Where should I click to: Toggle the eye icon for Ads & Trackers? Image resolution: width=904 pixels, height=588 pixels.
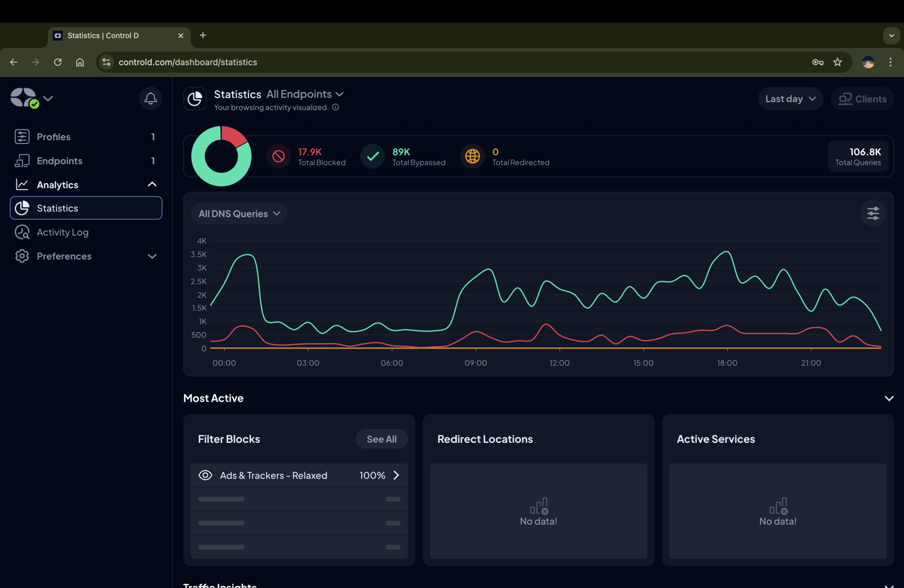click(205, 476)
